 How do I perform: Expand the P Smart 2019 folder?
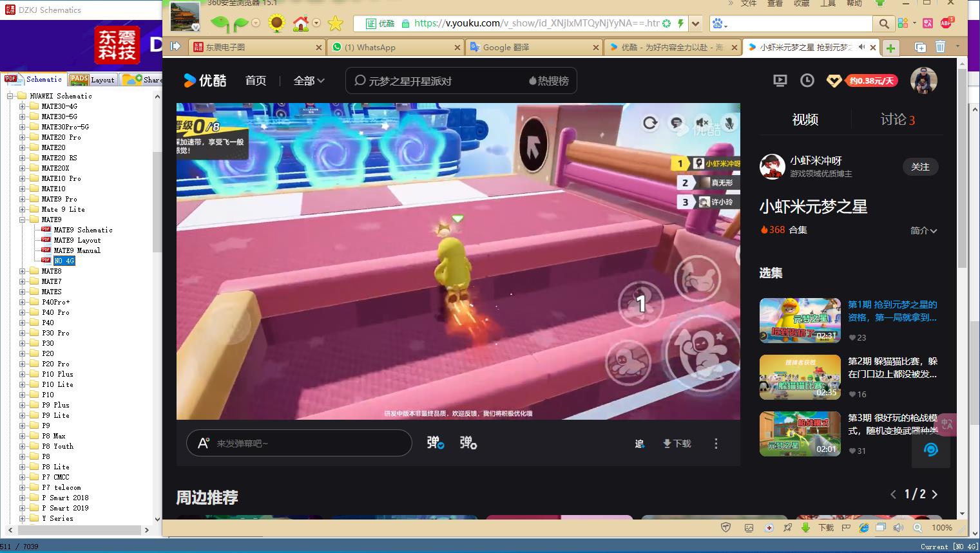pos(22,508)
